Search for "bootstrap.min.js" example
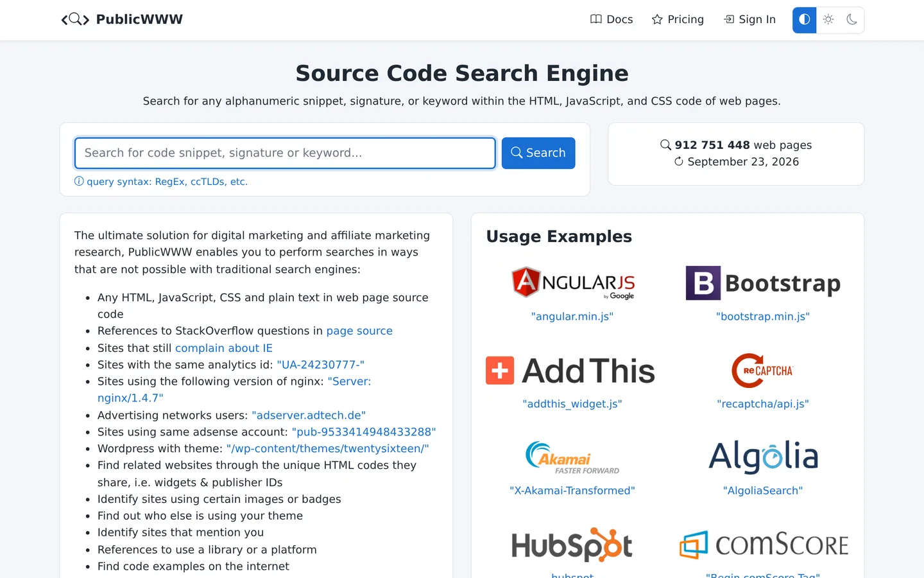 763,317
